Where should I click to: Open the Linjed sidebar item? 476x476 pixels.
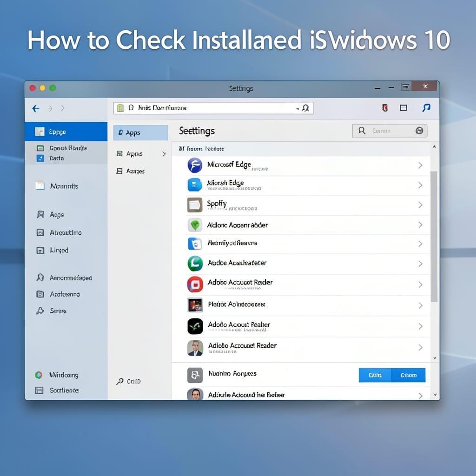pos(53,250)
